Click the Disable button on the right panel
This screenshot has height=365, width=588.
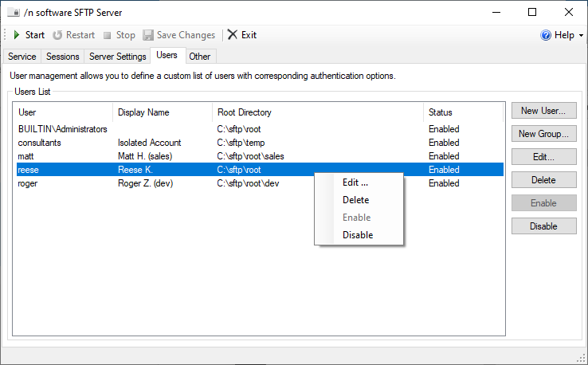543,226
